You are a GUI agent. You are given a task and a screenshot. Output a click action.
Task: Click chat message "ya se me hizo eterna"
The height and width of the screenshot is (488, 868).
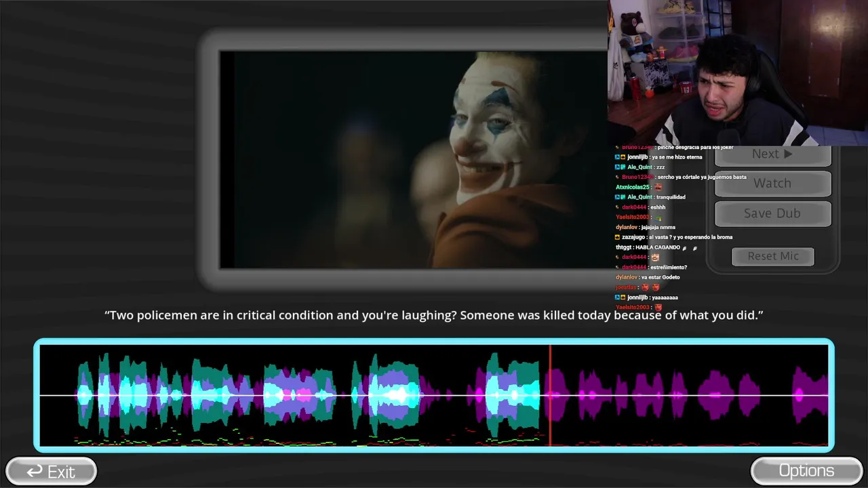tap(676, 157)
